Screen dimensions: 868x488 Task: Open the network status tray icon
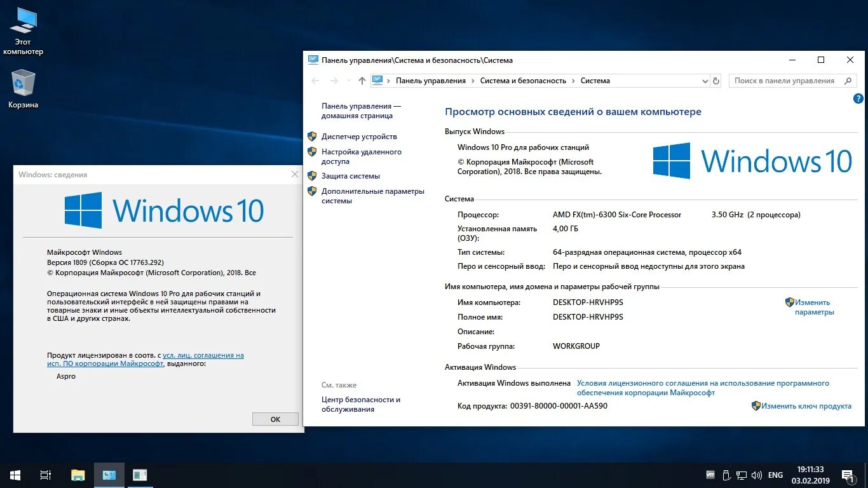point(741,475)
